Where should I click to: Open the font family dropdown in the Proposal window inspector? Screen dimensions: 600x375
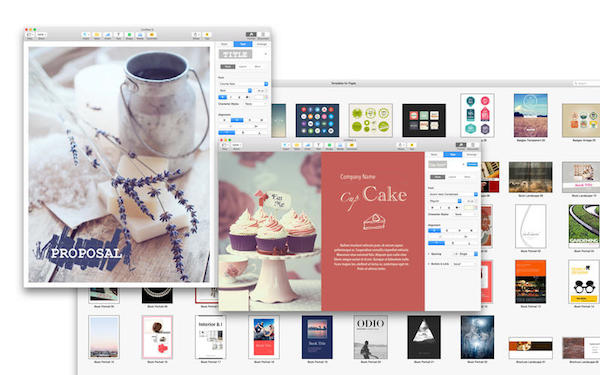point(243,84)
